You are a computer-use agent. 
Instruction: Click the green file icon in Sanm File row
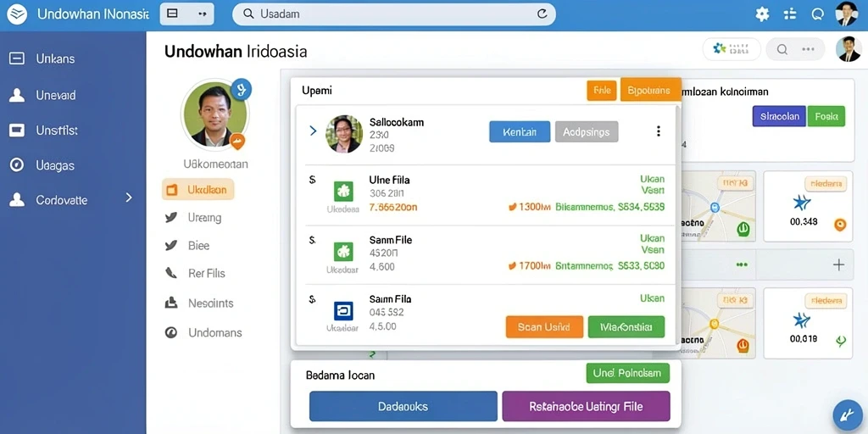[343, 252]
